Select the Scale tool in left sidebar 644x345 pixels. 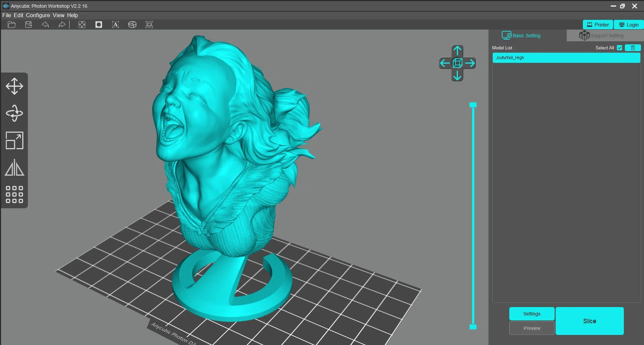coord(14,140)
